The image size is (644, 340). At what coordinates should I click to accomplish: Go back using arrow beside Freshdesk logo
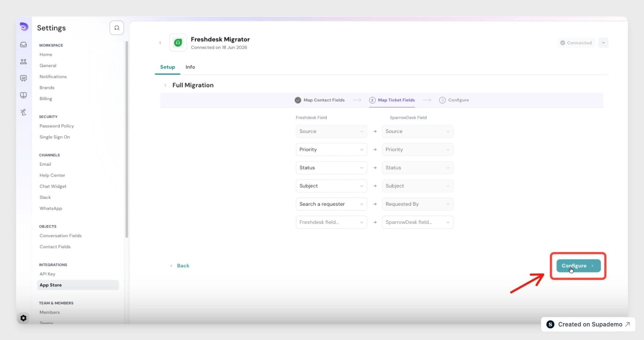coord(160,43)
